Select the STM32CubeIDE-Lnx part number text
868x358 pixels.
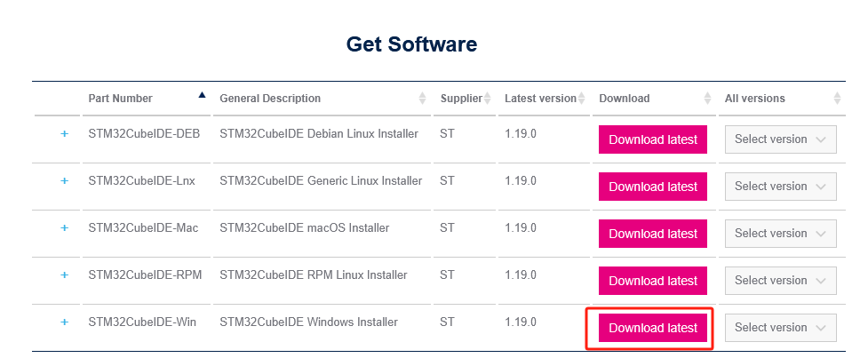[x=142, y=181]
